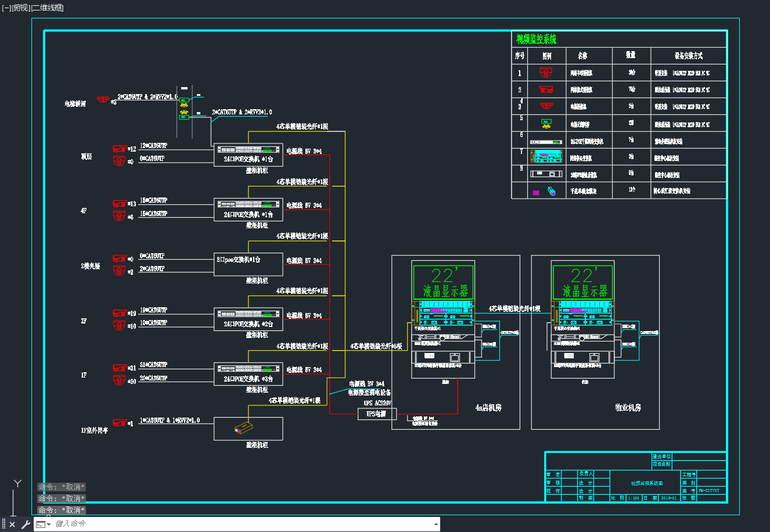Click the command prompt recent commands icon

41,524
